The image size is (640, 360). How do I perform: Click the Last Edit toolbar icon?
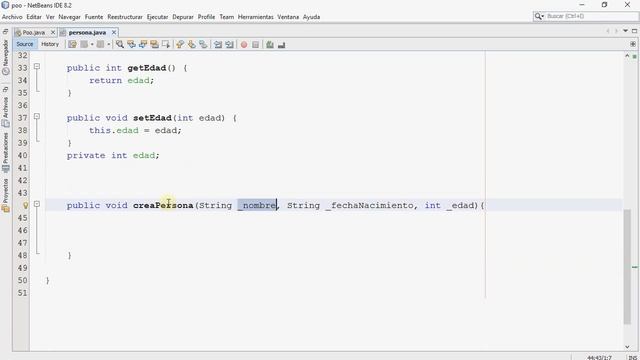72,44
